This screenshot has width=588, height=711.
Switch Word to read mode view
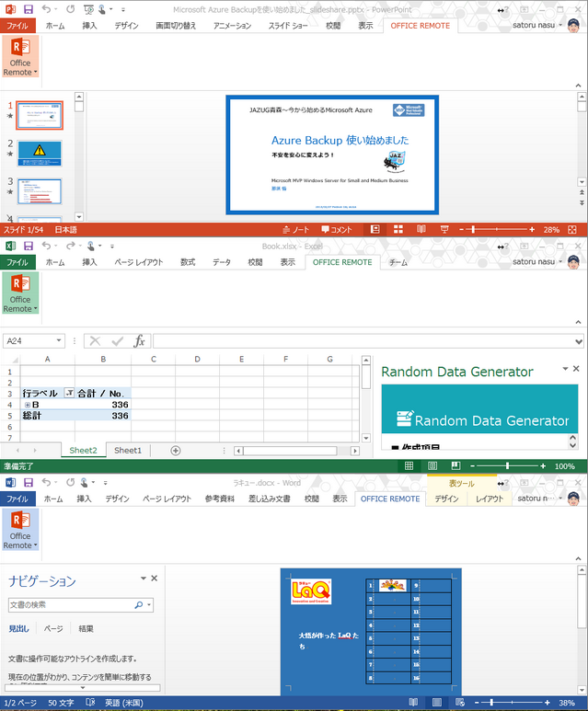pos(413,703)
